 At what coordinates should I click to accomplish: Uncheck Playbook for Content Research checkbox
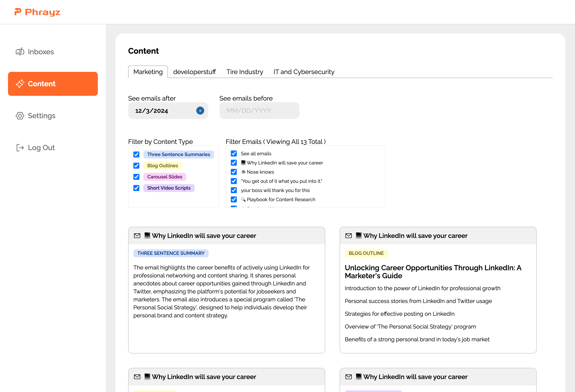coord(234,199)
